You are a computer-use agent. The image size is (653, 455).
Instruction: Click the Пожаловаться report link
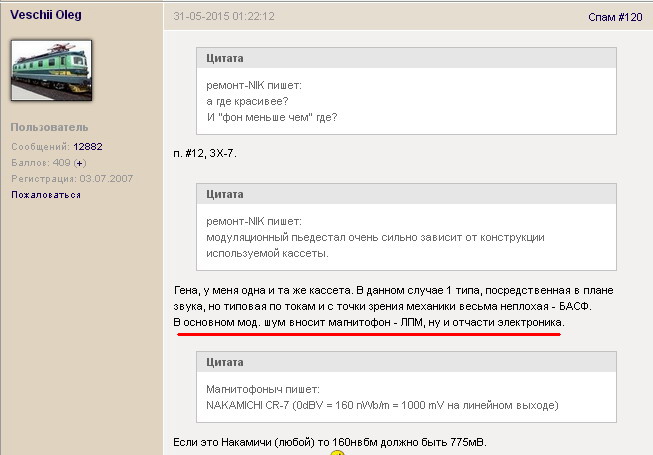pyautogui.click(x=46, y=194)
